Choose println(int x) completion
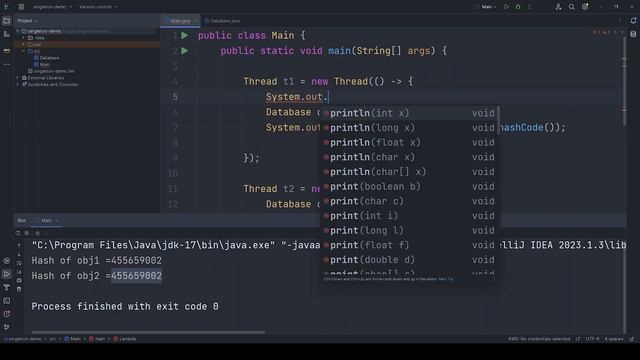This screenshot has width=640, height=360. coord(409,113)
